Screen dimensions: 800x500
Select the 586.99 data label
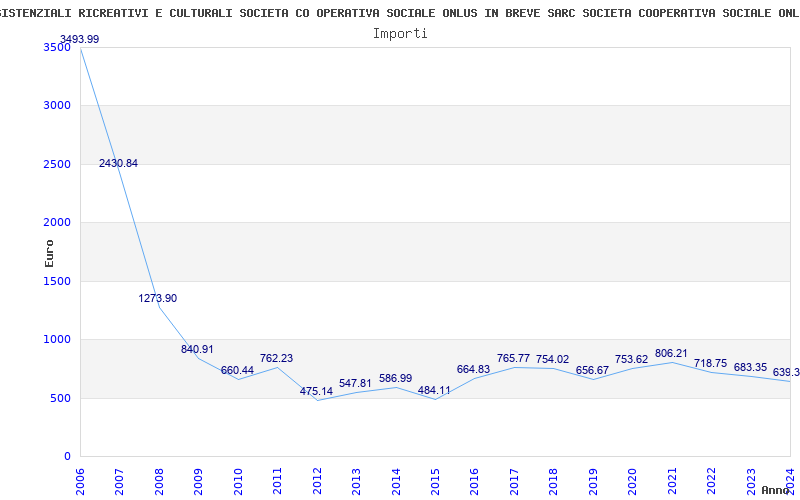tap(395, 378)
